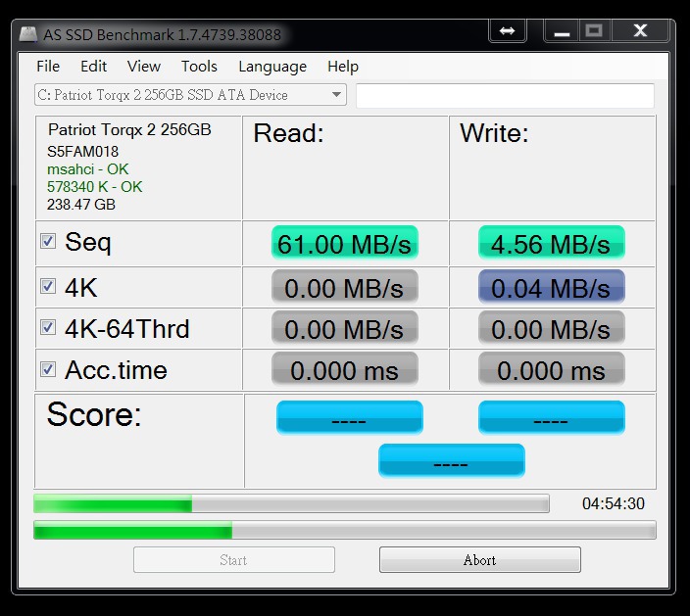Click the read score box
690x616 pixels.
(x=349, y=418)
